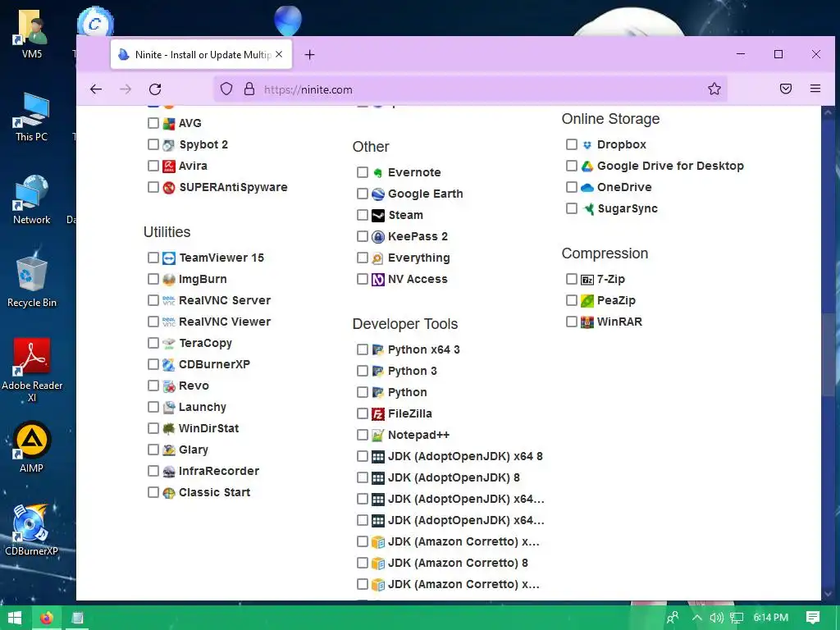Select the NV Access checkbox
Image resolution: width=840 pixels, height=630 pixels.
pos(363,279)
